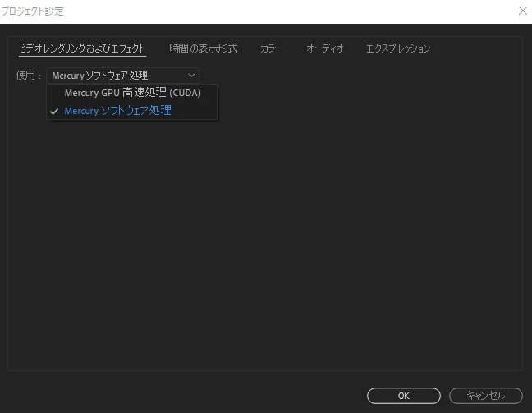Go to the オーディオ tab
Image resolution: width=532 pixels, height=413 pixels.
coord(324,48)
